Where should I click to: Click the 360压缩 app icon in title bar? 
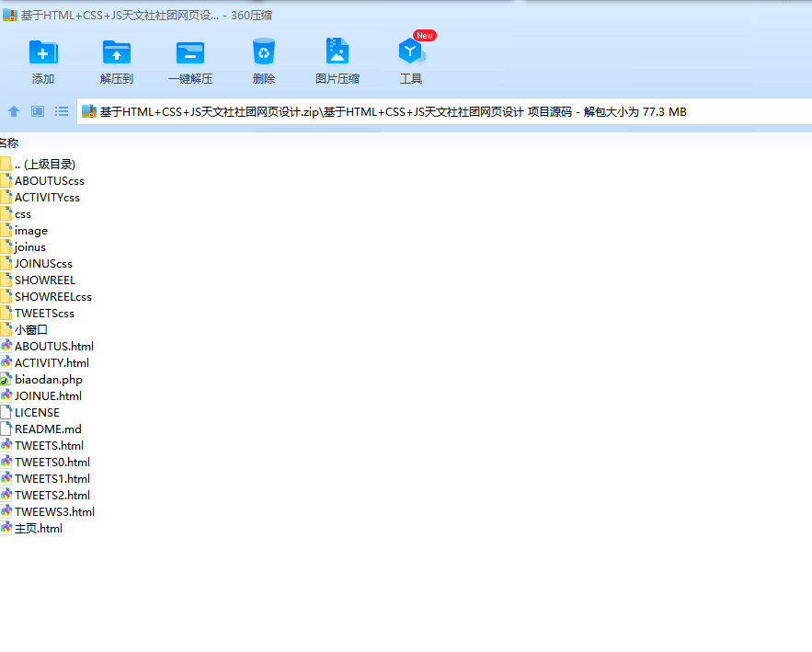(x=10, y=15)
